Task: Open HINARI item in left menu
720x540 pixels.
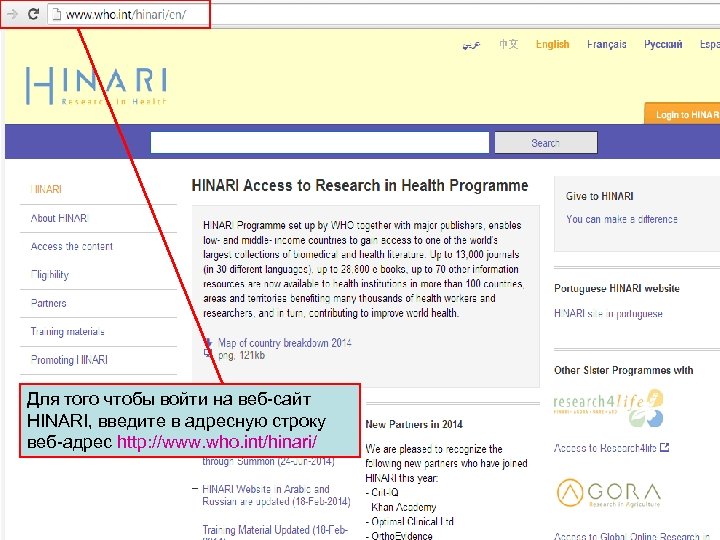Action: 46,189
